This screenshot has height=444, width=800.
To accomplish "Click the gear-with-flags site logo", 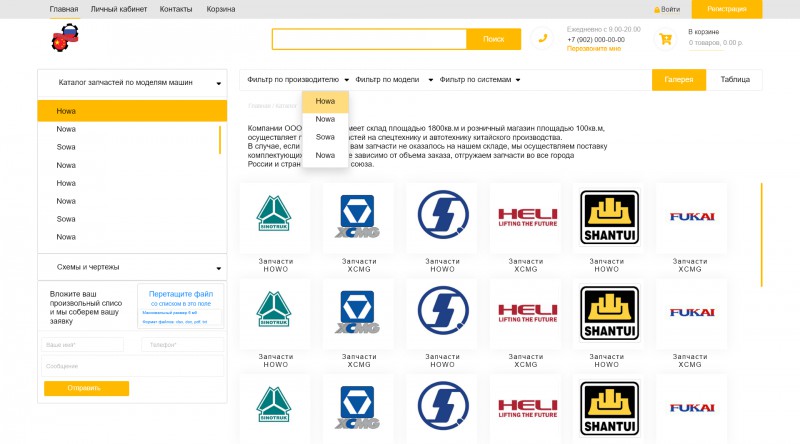I will click(x=65, y=37).
